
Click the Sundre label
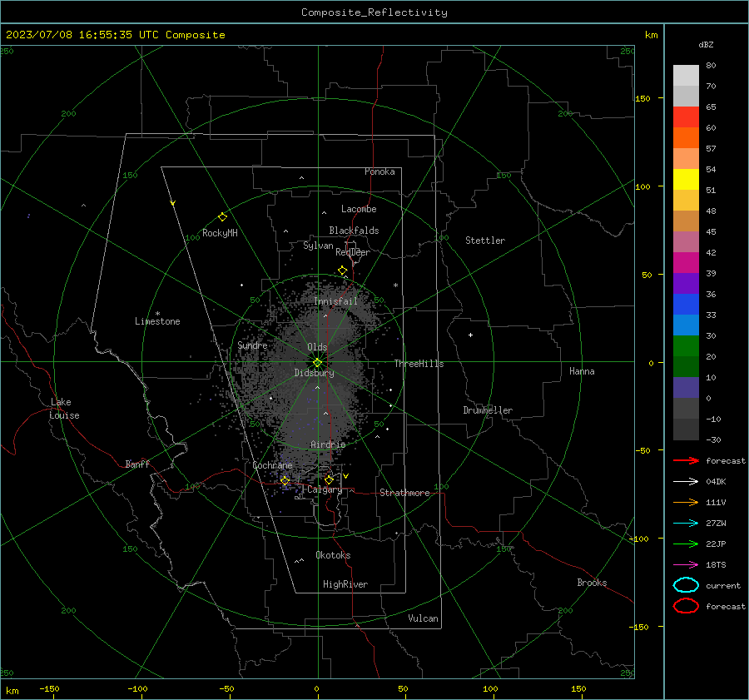pyautogui.click(x=252, y=345)
